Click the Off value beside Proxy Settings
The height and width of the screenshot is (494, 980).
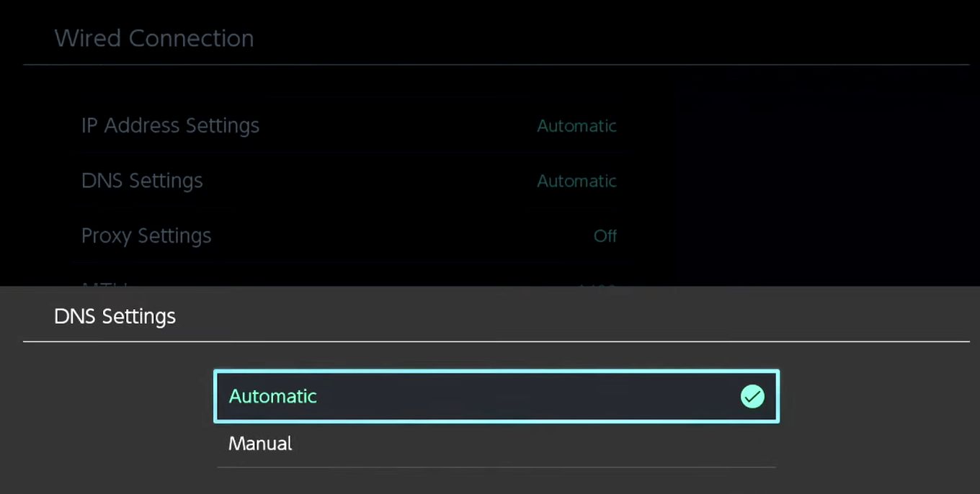(605, 235)
